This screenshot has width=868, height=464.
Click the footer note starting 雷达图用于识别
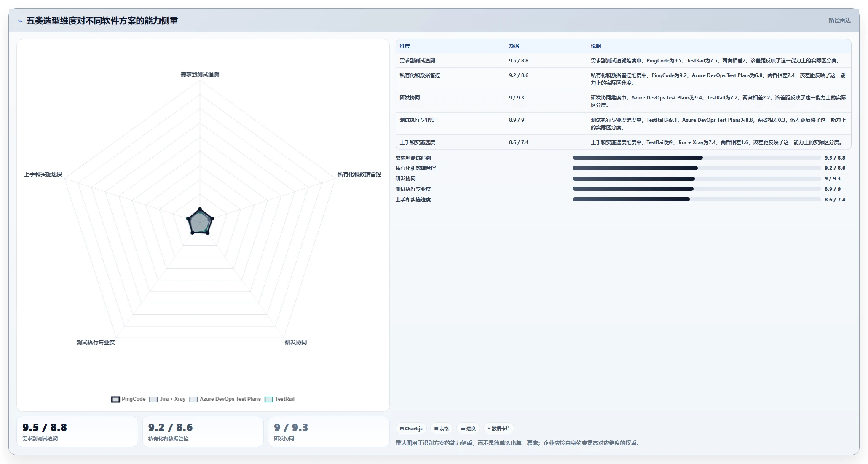(x=518, y=443)
